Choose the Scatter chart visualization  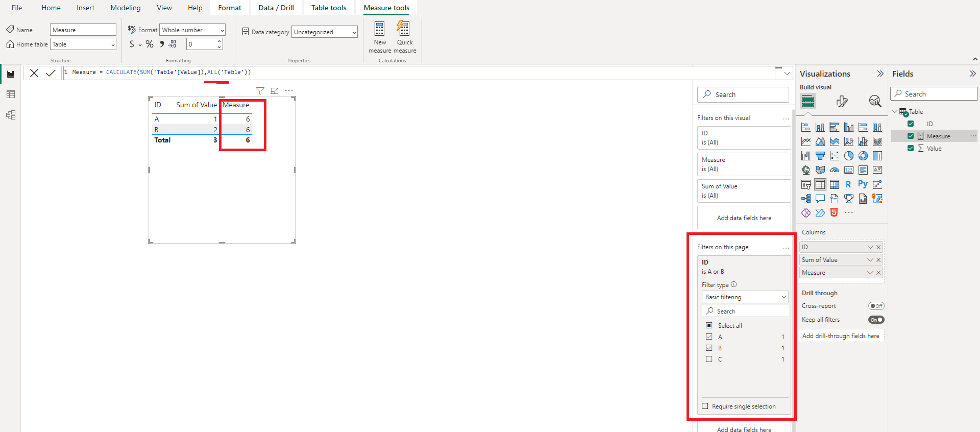[835, 156]
